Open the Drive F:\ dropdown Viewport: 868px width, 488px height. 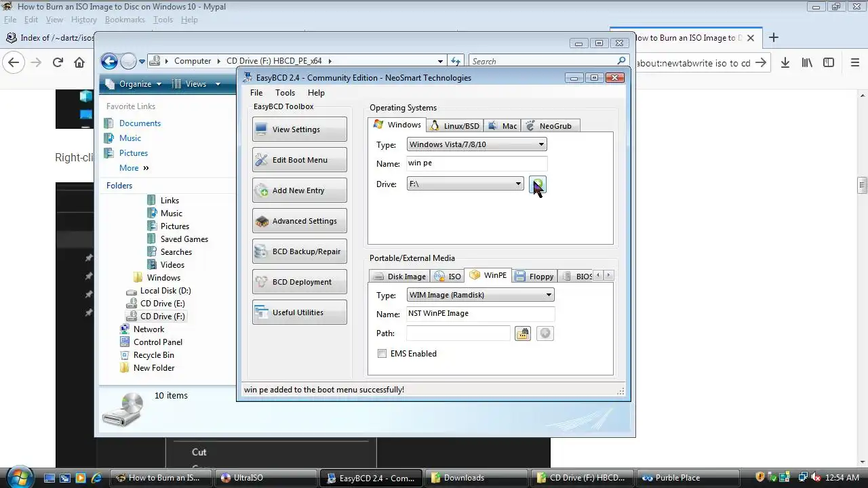(465, 184)
